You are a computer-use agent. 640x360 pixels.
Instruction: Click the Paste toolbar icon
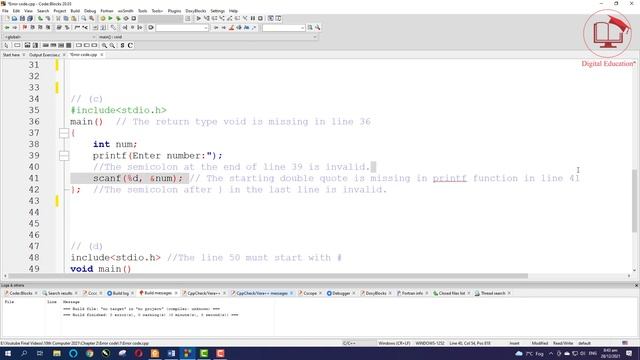click(73, 18)
